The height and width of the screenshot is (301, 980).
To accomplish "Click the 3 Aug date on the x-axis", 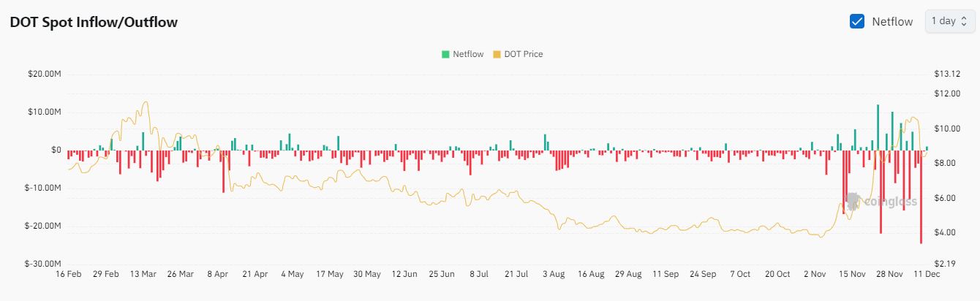I will coord(553,275).
